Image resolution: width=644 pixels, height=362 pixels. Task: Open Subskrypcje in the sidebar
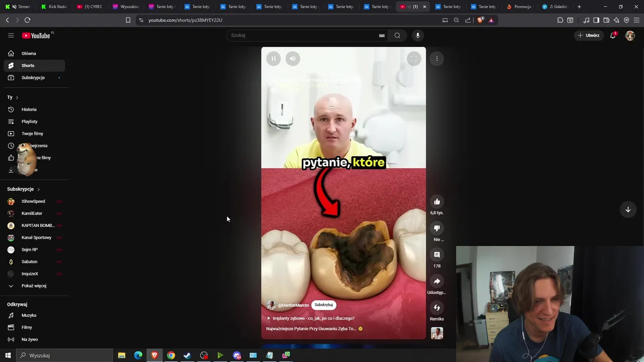coord(34,77)
